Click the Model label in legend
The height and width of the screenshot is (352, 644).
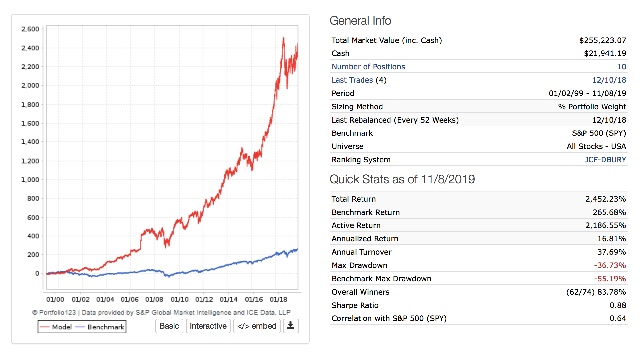pos(62,327)
